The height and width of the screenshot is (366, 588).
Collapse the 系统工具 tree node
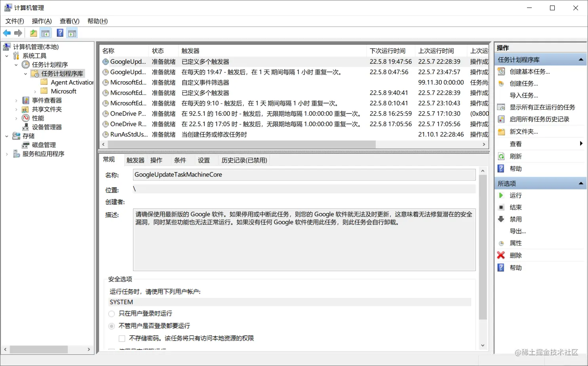click(x=7, y=56)
